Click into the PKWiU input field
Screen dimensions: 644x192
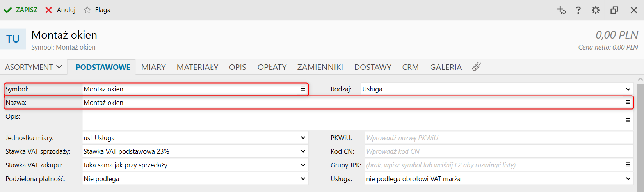click(x=499, y=138)
